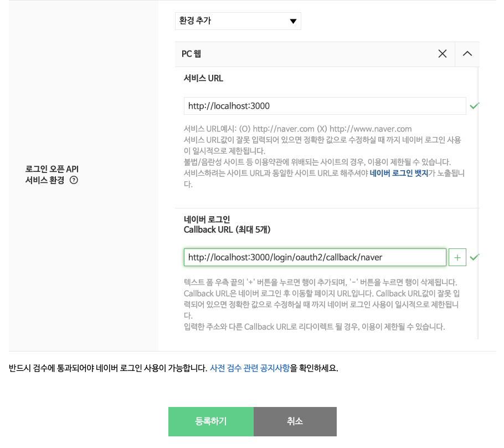The height and width of the screenshot is (448, 504).
Task: Click the Callback URL description paragraph
Action: coord(322,304)
